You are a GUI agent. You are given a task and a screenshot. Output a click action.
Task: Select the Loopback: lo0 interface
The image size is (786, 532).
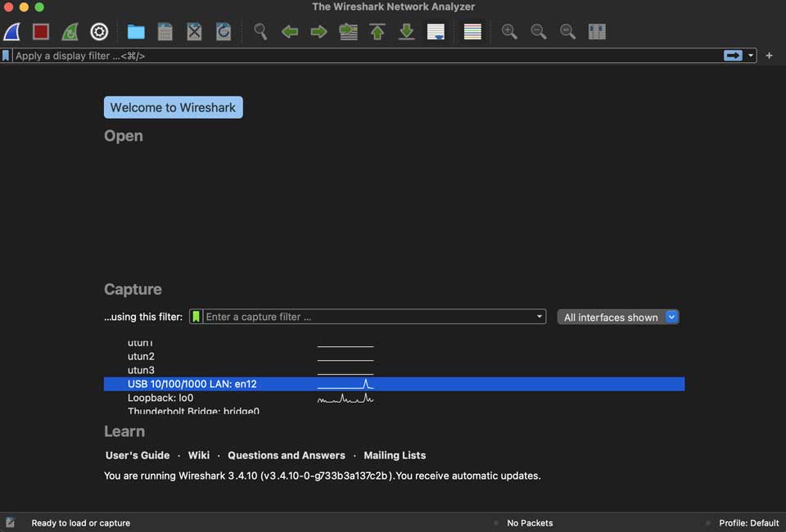click(x=160, y=398)
